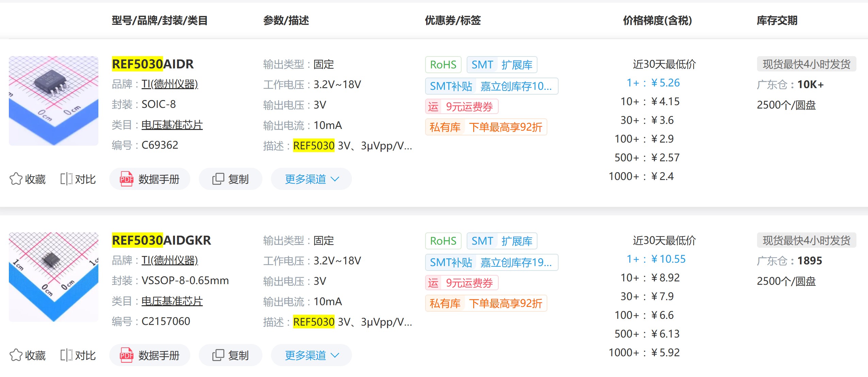This screenshot has height=377, width=868.
Task: Click the RoHS badge on REF5030AIDR
Action: (x=443, y=65)
